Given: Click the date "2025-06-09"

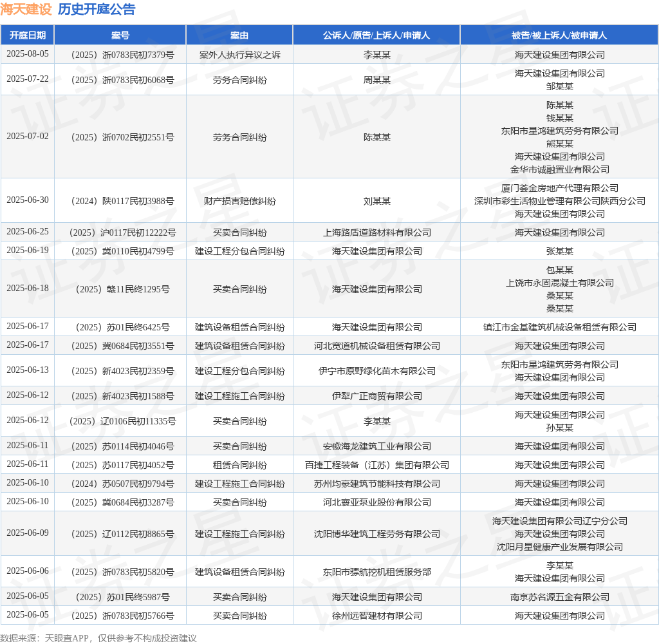Looking at the screenshot, I should pyautogui.click(x=27, y=533).
